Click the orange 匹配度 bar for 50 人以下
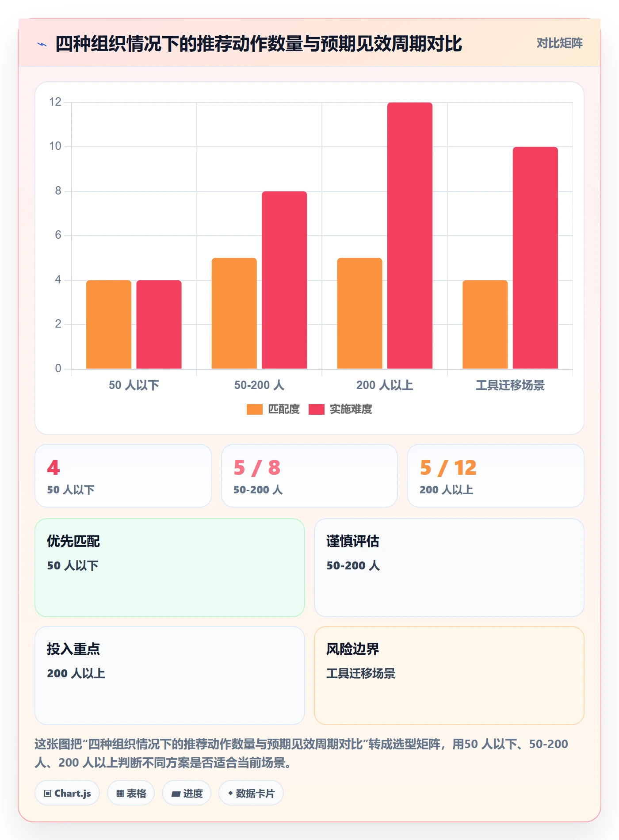The height and width of the screenshot is (840, 619). click(x=109, y=324)
